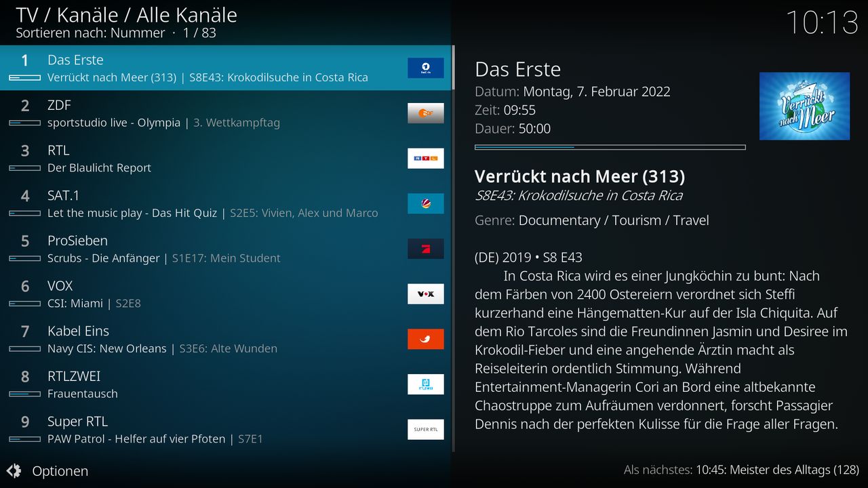868x488 pixels.
Task: Select channel name Super RTL
Action: click(x=77, y=422)
